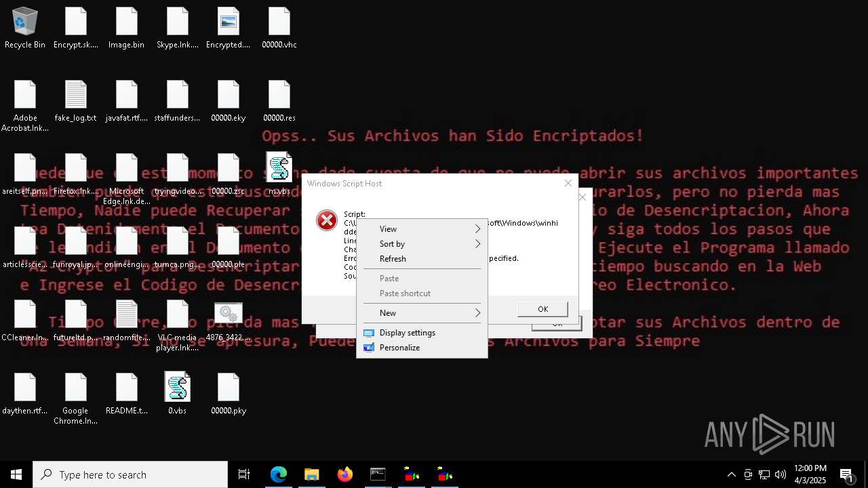
Task: Select the javafat.rtf file icon
Action: coord(127,102)
